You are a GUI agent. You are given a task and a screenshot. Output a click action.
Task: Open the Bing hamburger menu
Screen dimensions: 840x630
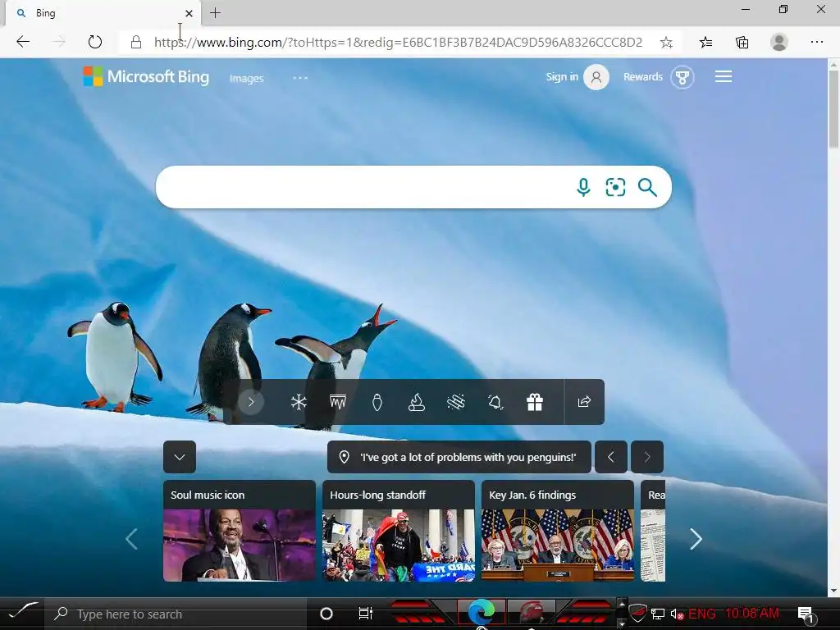click(724, 76)
